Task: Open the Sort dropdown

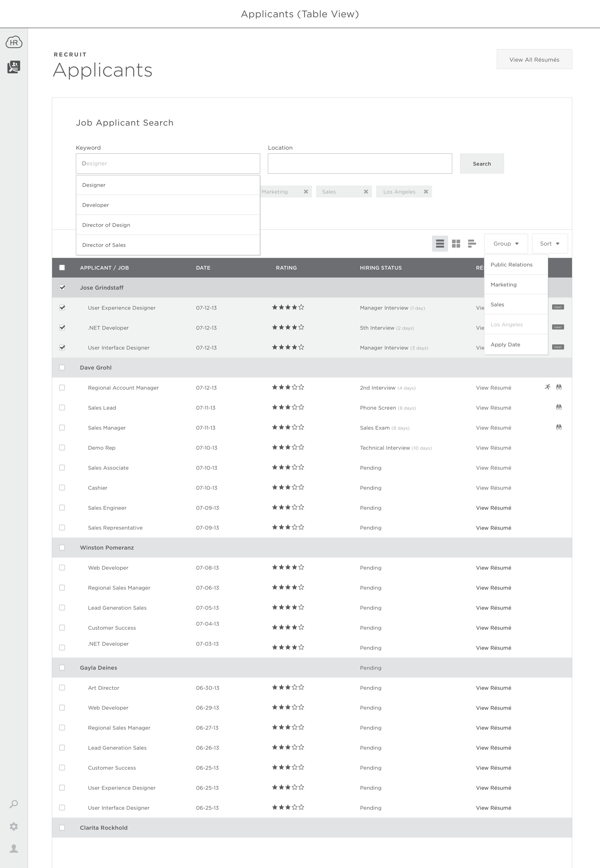Action: 550,244
